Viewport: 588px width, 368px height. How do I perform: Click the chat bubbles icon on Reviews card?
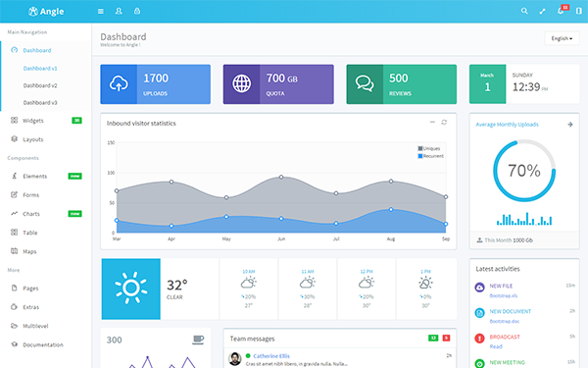coord(365,83)
